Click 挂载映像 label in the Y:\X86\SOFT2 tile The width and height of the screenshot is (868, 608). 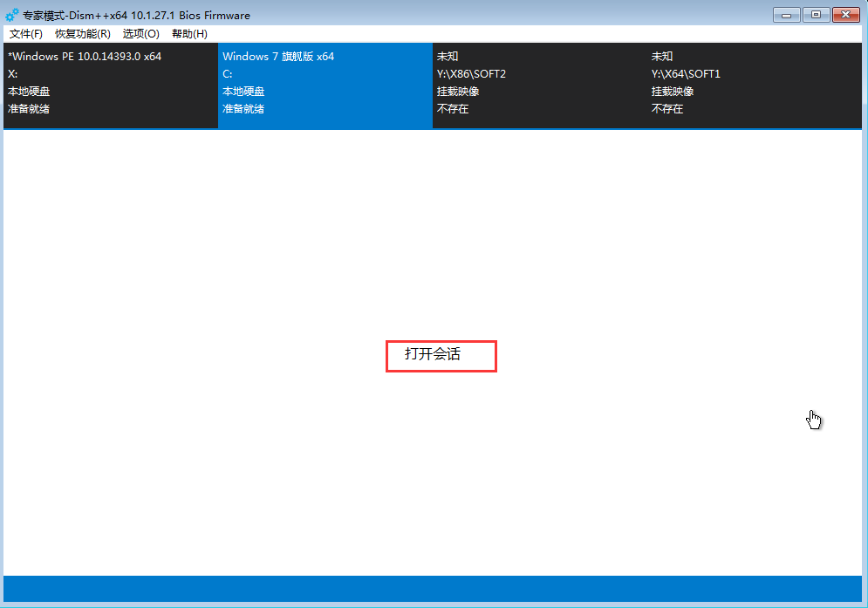pyautogui.click(x=458, y=92)
